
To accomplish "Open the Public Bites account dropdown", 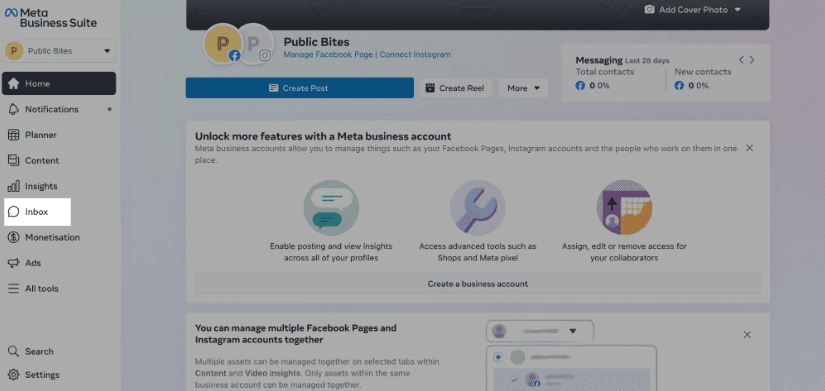I will coord(59,51).
